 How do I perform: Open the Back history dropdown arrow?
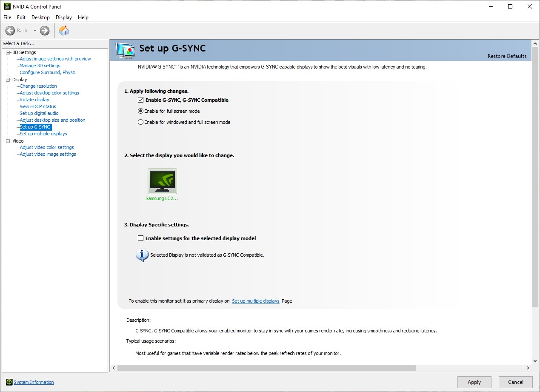pos(35,31)
